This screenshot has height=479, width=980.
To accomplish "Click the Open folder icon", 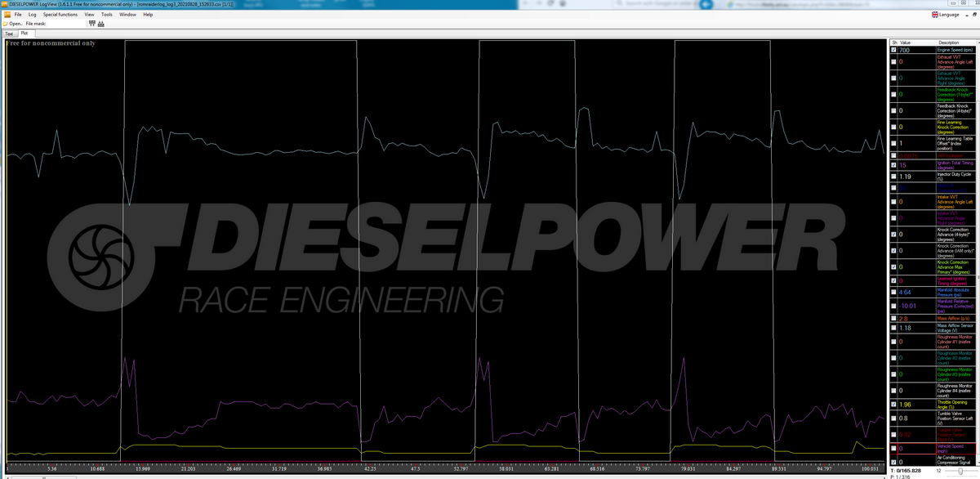I will point(5,24).
